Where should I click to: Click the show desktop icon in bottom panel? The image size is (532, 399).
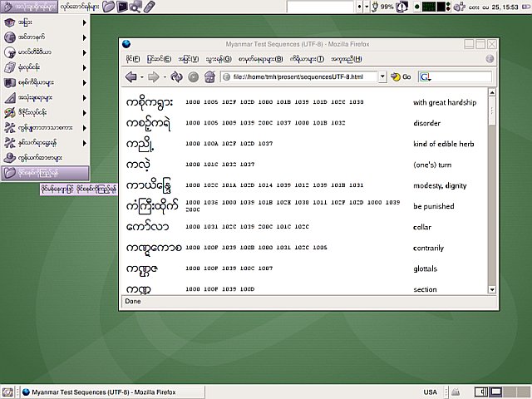pos(7,392)
